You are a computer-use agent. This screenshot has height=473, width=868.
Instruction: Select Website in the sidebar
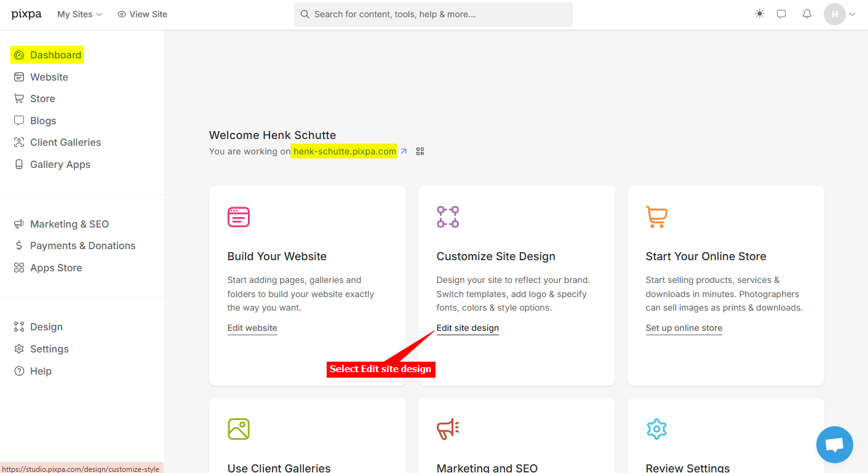coord(49,77)
